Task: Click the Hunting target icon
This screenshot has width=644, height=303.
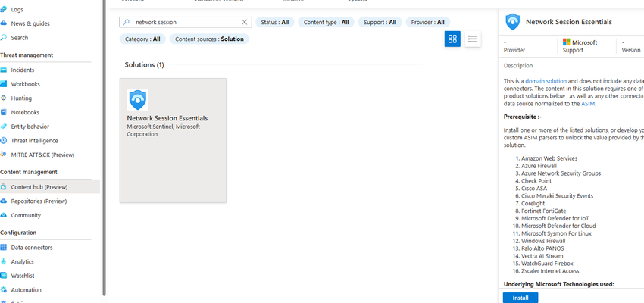Action: pyautogui.click(x=3, y=98)
